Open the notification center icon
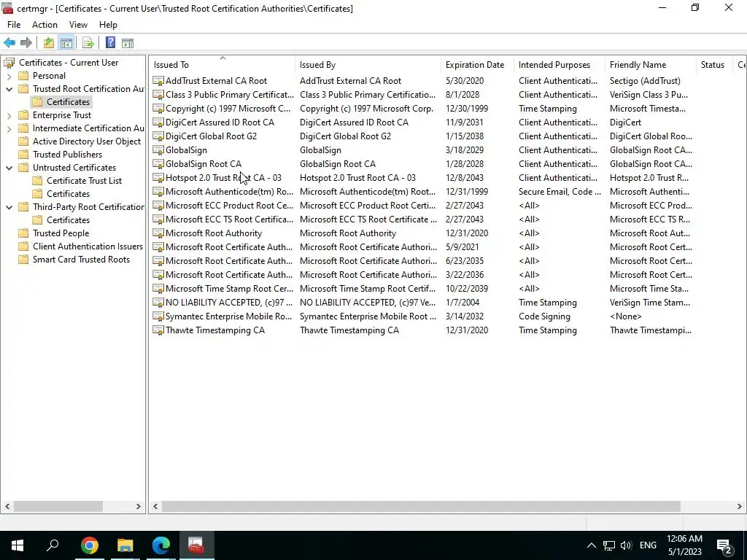This screenshot has width=747, height=560. pos(724,546)
